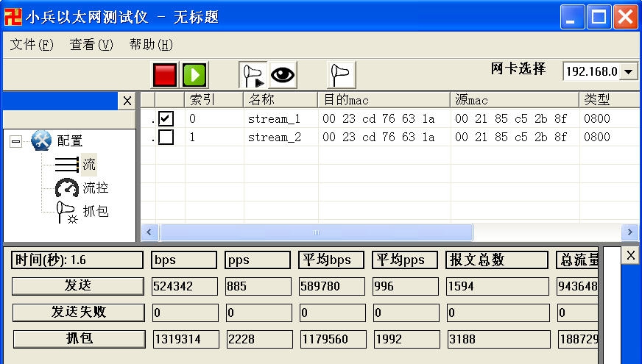Open the 文件(F) menu
This screenshot has width=642, height=364.
tap(32, 44)
